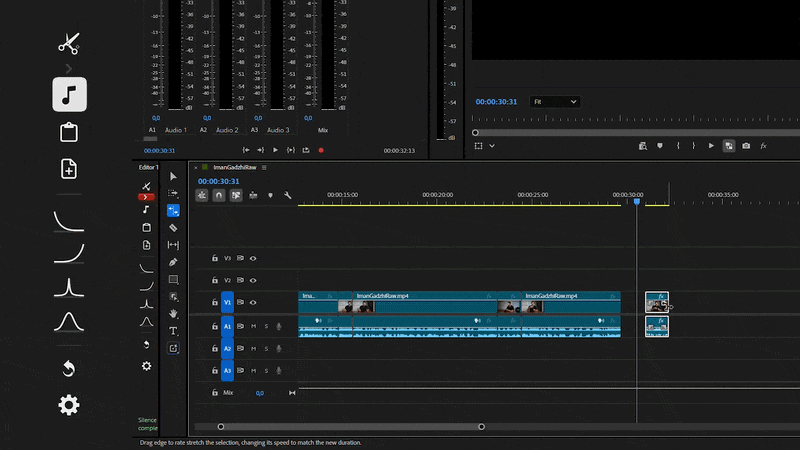This screenshot has width=800, height=450.
Task: Toggle nest sequence insert button
Action: [x=202, y=195]
